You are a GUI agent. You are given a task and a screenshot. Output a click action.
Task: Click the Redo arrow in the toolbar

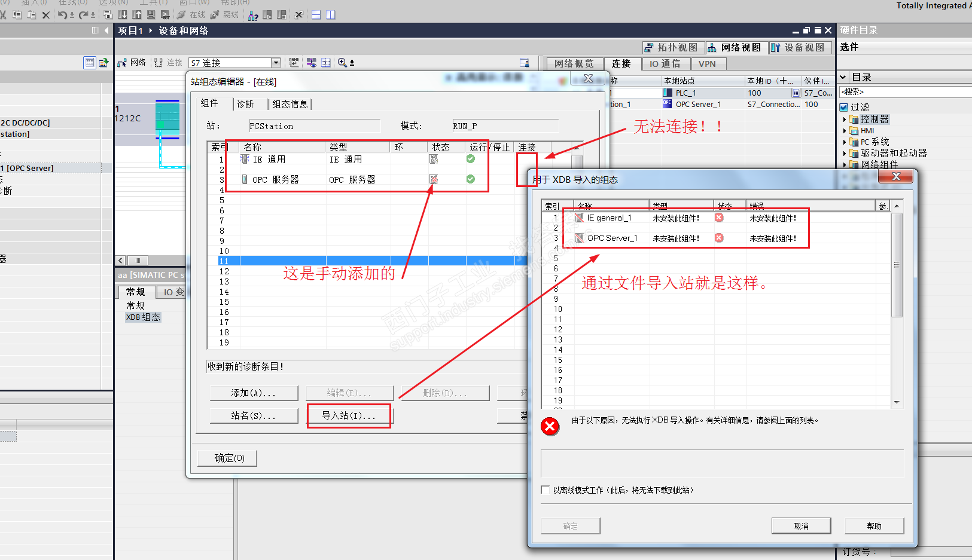[84, 15]
